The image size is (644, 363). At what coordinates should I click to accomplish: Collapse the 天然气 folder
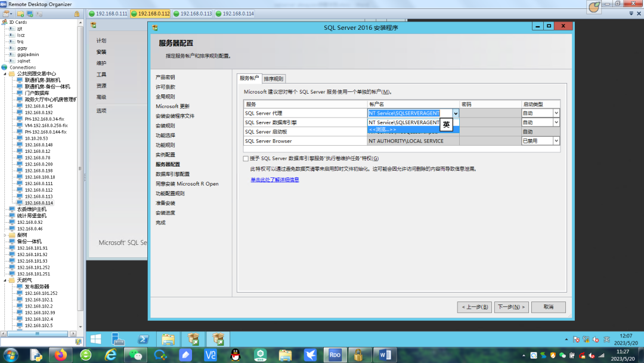(x=5, y=281)
